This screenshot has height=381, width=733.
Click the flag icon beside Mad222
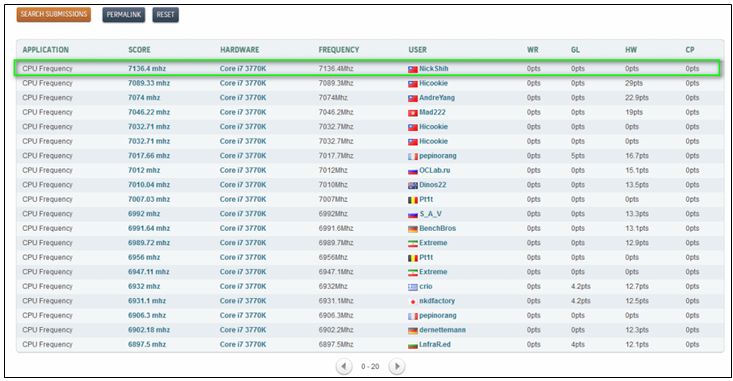412,113
